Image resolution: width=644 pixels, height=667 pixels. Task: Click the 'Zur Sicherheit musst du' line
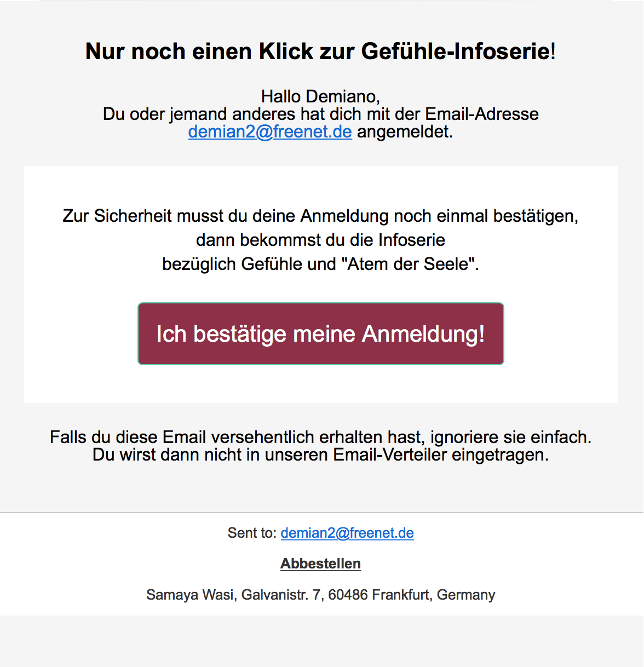click(321, 216)
